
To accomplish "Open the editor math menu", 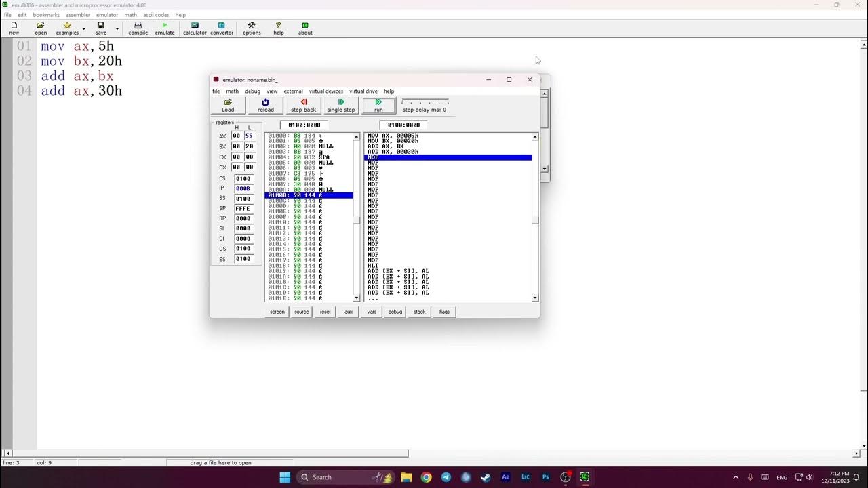I will 130,15.
